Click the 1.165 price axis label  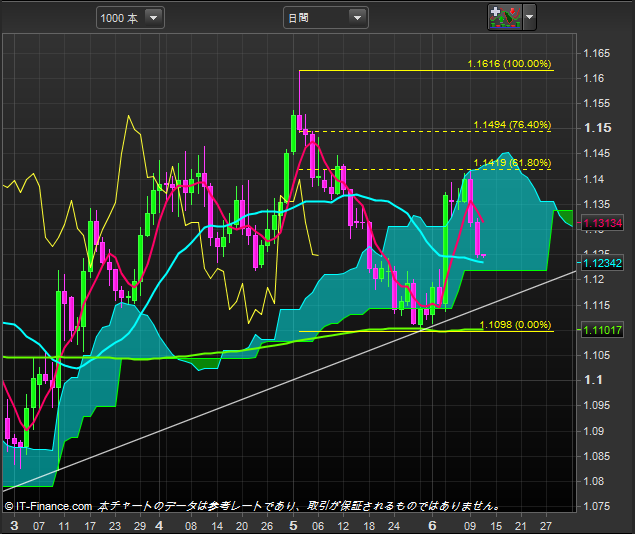pyautogui.click(x=596, y=53)
